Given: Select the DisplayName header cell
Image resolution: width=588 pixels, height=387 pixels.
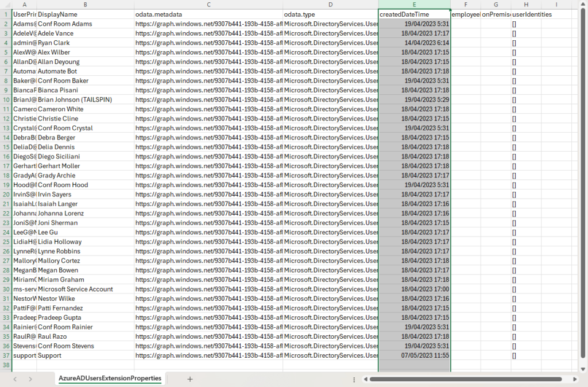Looking at the screenshot, I should coord(86,14).
